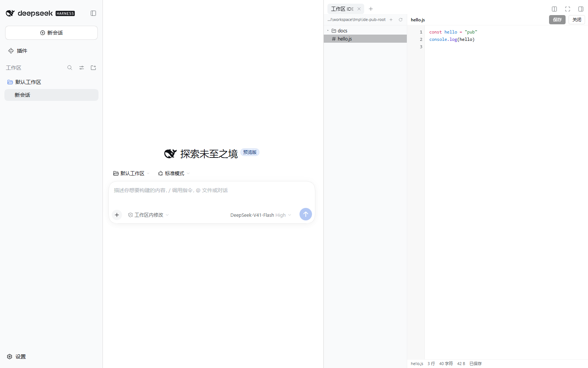Click the hello.js editor title

click(x=418, y=20)
